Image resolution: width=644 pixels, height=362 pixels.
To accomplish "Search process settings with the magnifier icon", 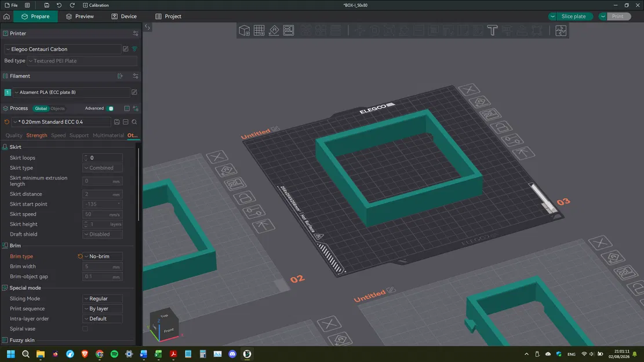I will (134, 122).
